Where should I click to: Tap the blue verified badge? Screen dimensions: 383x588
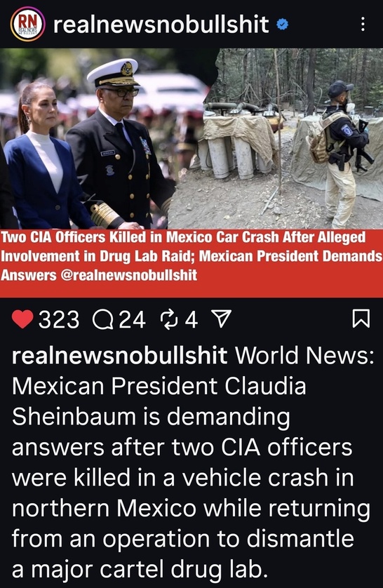coord(282,25)
